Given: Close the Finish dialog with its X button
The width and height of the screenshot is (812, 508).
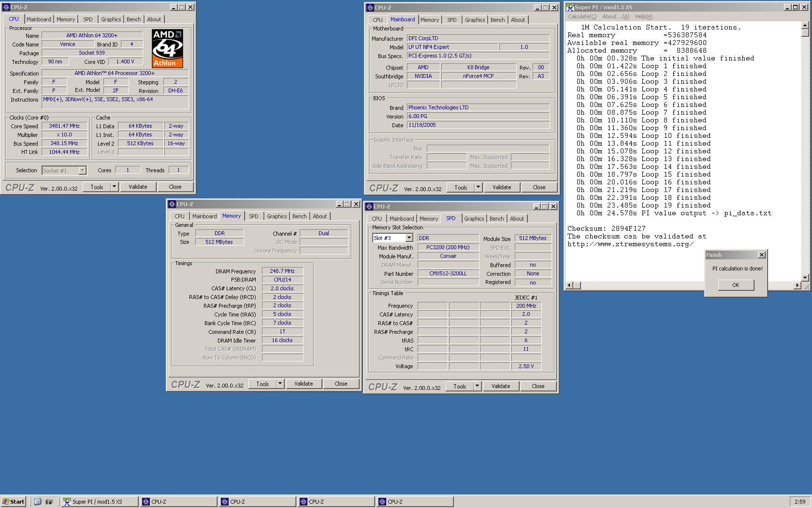Looking at the screenshot, I should pyautogui.click(x=762, y=255).
